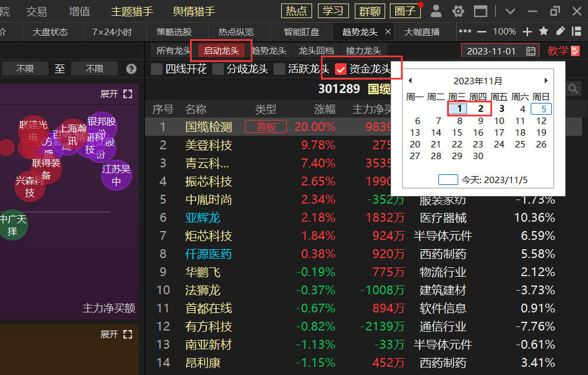588x375 pixels.
Task: Open the calendar icon in date field
Action: point(531,51)
